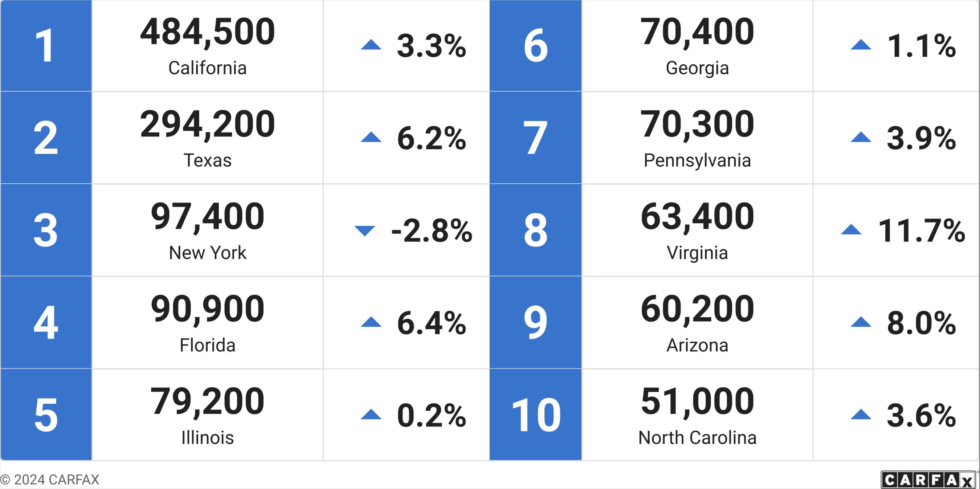Click the down arrow beside New York -2.8%
The height and width of the screenshot is (489, 980).
coord(364,230)
